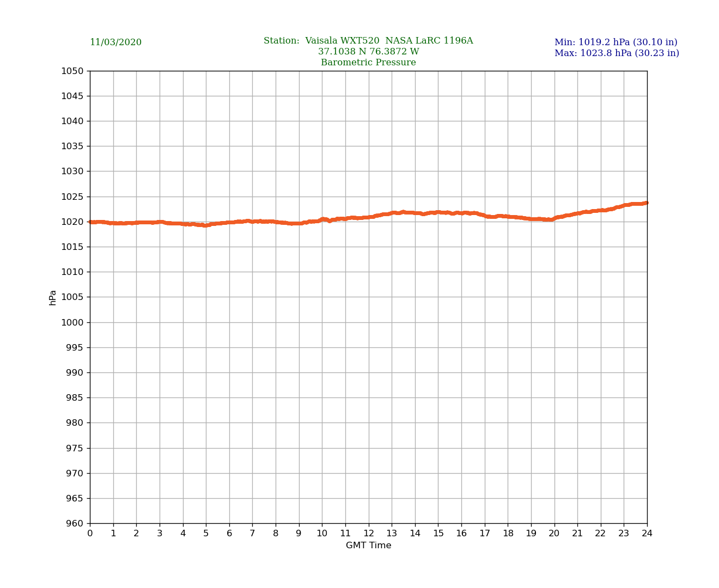Image resolution: width=719 pixels, height=588 pixels.
Task: Click the 960 tick on the y-axis
Action: click(74, 524)
